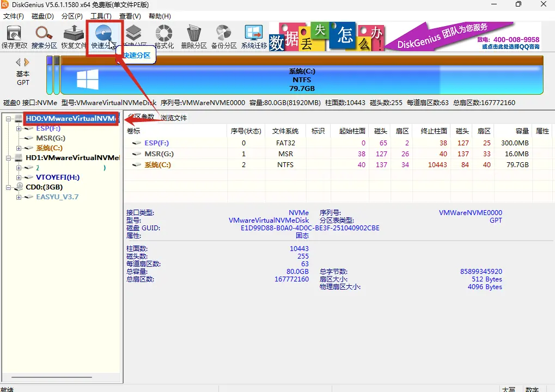Click the ESP(F:) drive icon in the tree
The height and width of the screenshot is (392, 555).
(x=29, y=128)
